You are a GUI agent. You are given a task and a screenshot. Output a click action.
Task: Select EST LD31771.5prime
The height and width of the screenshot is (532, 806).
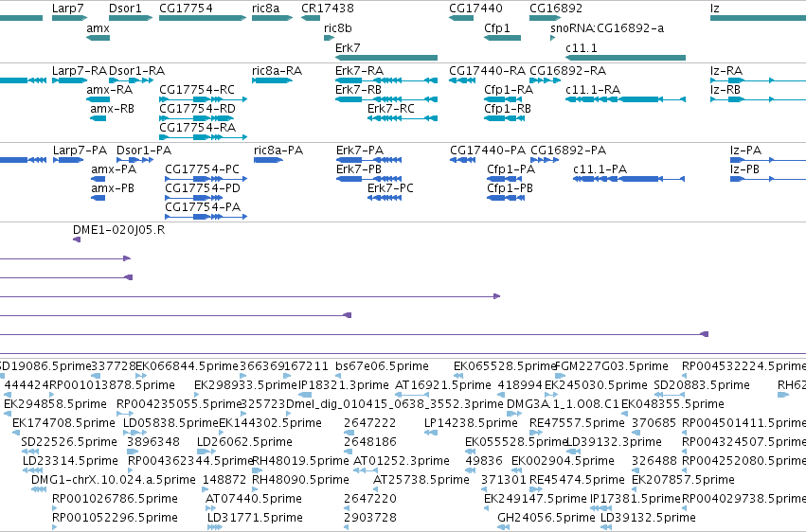tap(215, 527)
